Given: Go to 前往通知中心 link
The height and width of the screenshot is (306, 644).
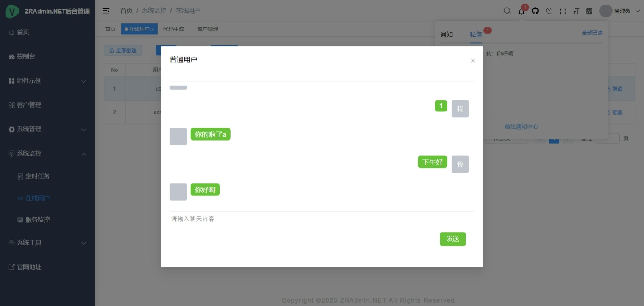Looking at the screenshot, I should pos(521,127).
